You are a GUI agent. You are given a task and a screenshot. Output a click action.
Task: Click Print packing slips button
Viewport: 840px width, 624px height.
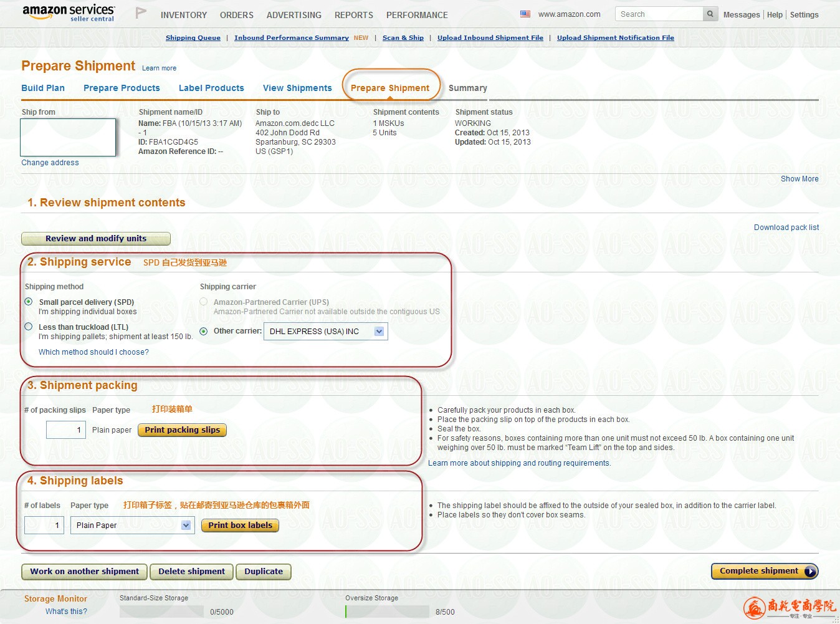(183, 430)
